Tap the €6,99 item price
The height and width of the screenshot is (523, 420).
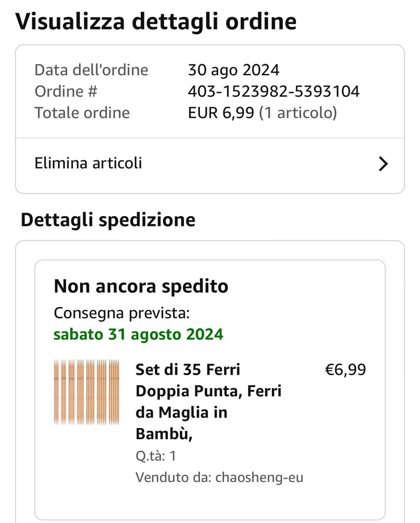pos(345,370)
